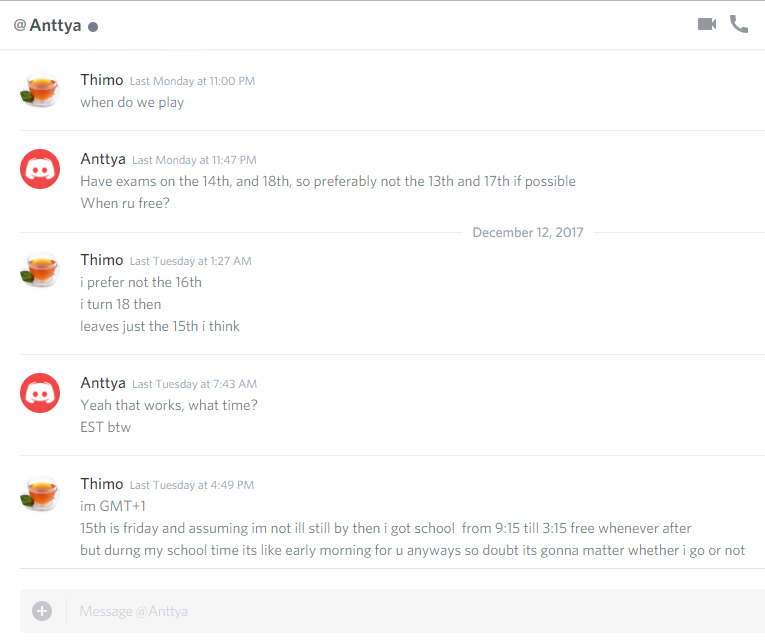The height and width of the screenshot is (642, 765).
Task: Click Anttya's red avatar at 7:43 AM message
Action: [x=40, y=393]
